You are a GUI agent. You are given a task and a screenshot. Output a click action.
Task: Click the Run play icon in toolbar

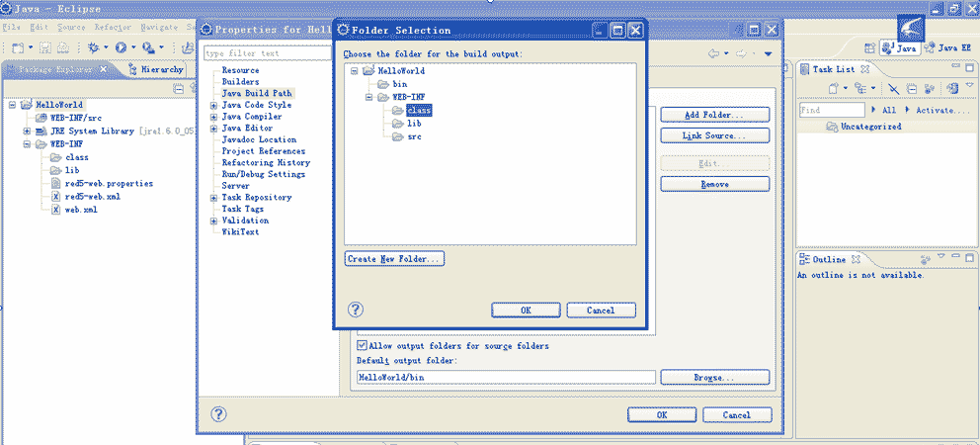coord(122,47)
